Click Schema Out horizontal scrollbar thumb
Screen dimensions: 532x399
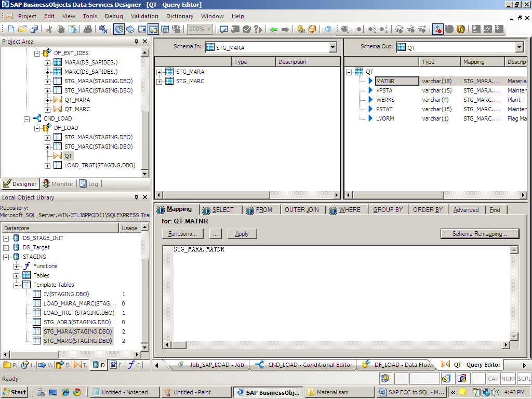point(398,195)
